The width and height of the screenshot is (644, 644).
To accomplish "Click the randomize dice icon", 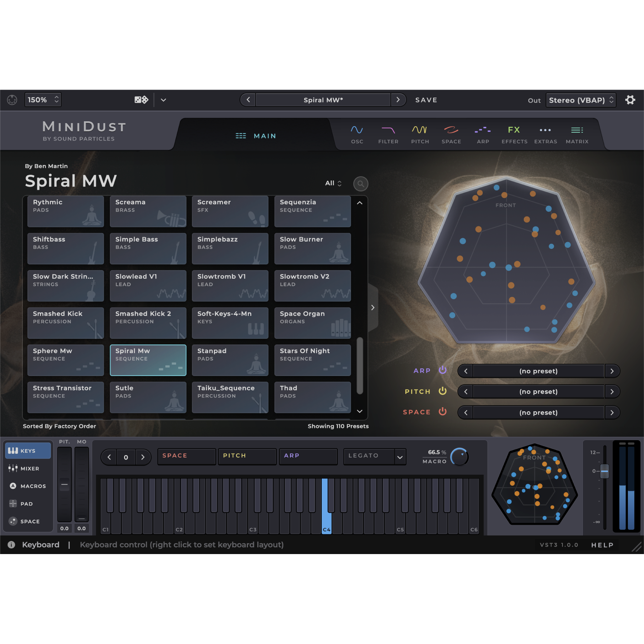I will 141,100.
